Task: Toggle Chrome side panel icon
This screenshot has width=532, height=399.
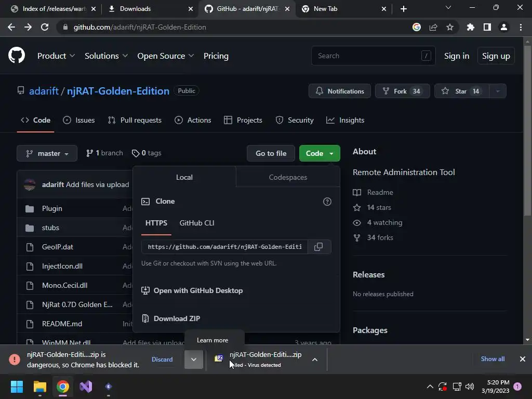Action: pos(487,27)
